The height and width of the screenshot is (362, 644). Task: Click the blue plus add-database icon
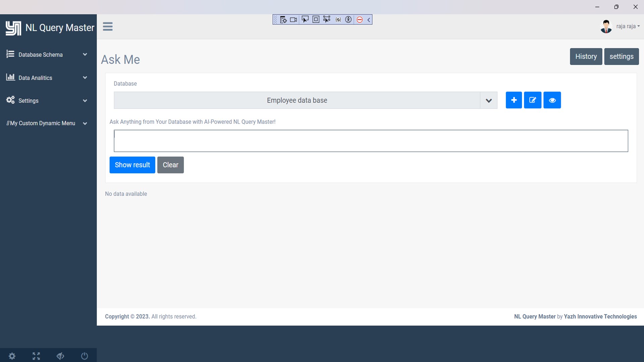click(x=514, y=100)
